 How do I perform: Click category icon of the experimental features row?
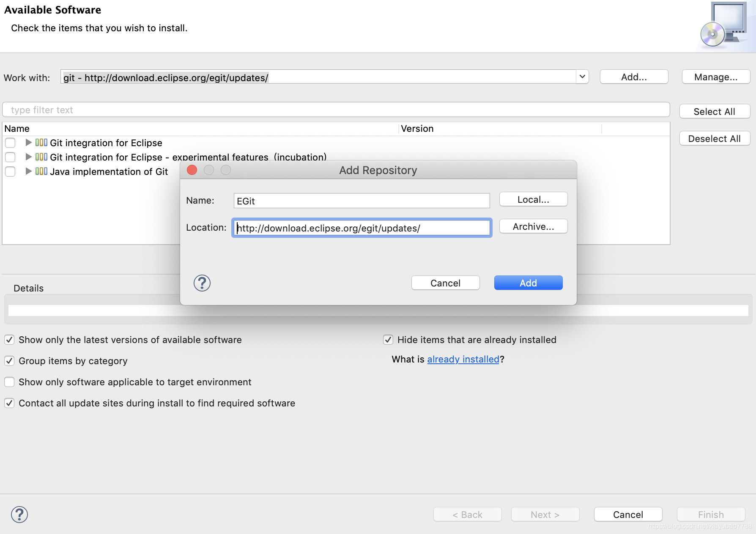(41, 157)
